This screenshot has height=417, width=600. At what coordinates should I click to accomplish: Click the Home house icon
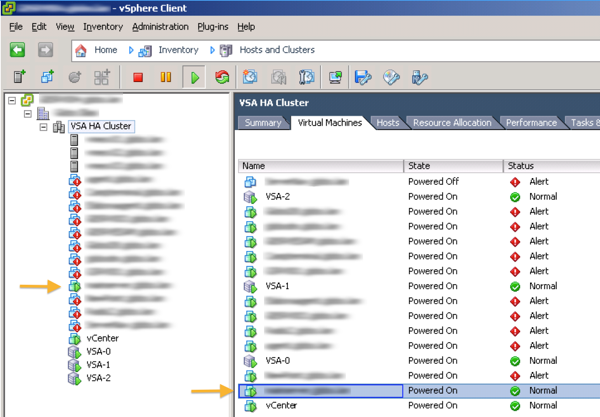pyautogui.click(x=81, y=50)
